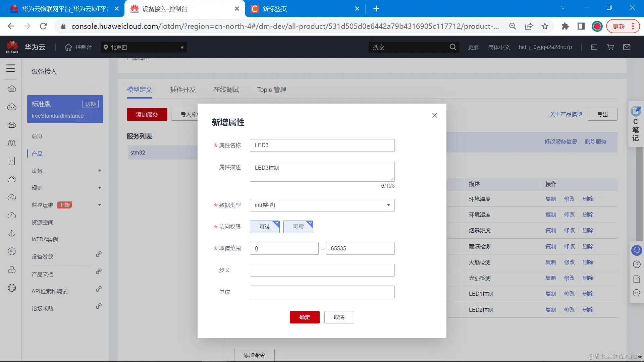The width and height of the screenshot is (644, 362).
Task: Open the C笔记 side widget
Action: 636,123
